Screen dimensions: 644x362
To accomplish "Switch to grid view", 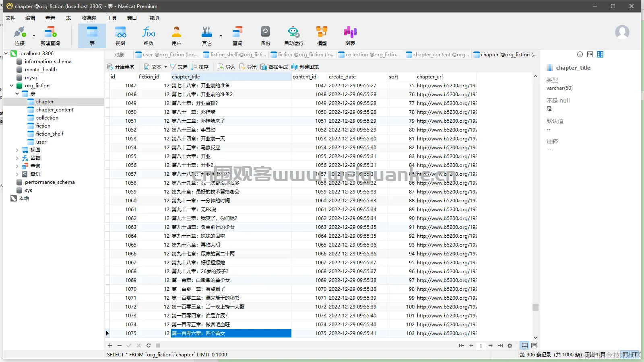I will coord(525,346).
